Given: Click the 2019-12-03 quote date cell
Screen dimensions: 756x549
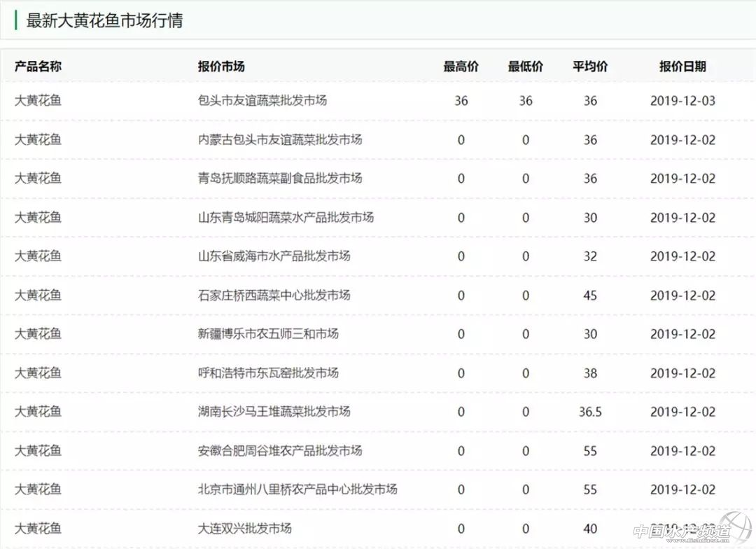Looking at the screenshot, I should point(682,100).
